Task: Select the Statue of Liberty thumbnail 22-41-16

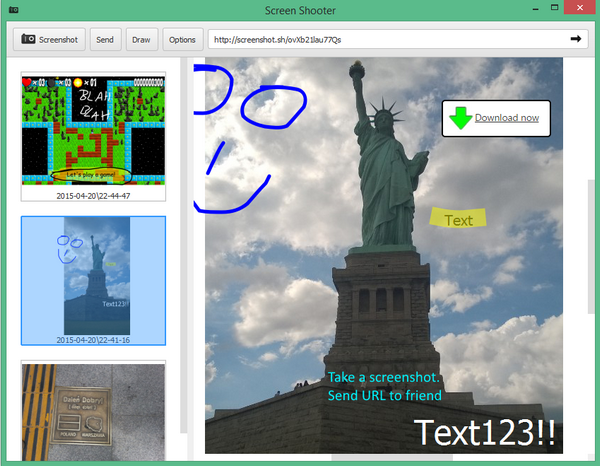Action: coord(93,280)
